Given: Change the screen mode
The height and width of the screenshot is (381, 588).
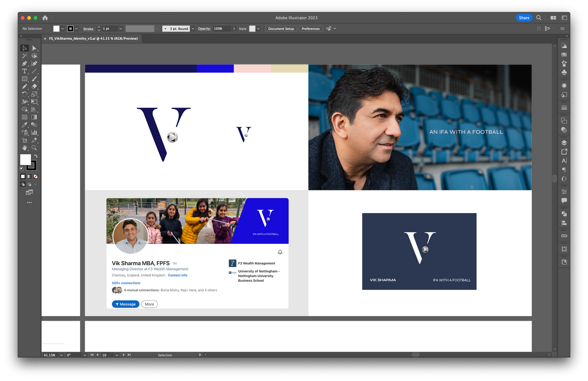Looking at the screenshot, I should [x=29, y=193].
